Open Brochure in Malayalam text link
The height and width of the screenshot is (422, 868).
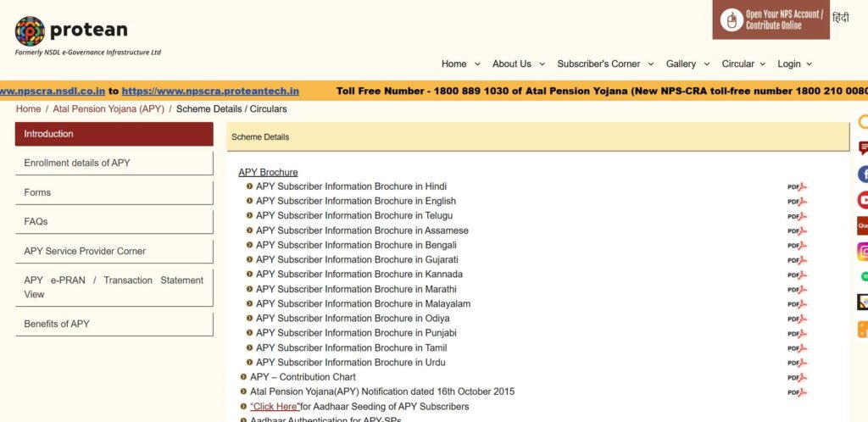[363, 303]
